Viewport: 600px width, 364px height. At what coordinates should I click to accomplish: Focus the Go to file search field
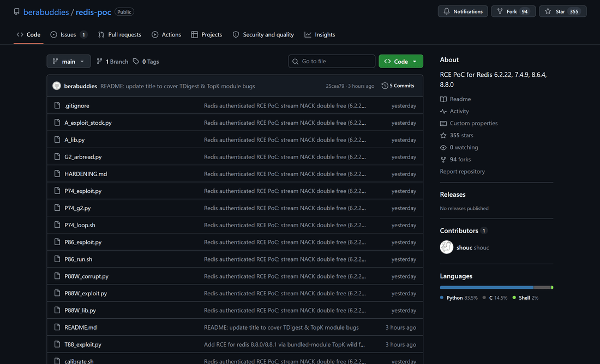coord(332,61)
